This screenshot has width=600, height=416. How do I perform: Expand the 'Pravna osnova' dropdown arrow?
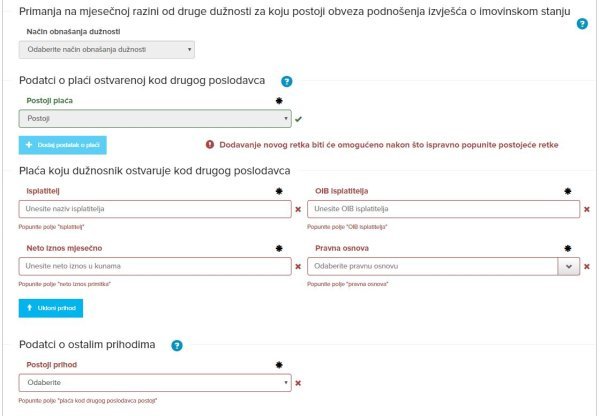pyautogui.click(x=568, y=267)
